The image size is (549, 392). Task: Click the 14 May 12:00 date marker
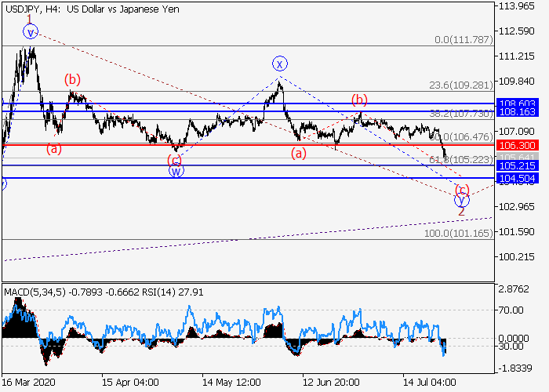pos(231,382)
